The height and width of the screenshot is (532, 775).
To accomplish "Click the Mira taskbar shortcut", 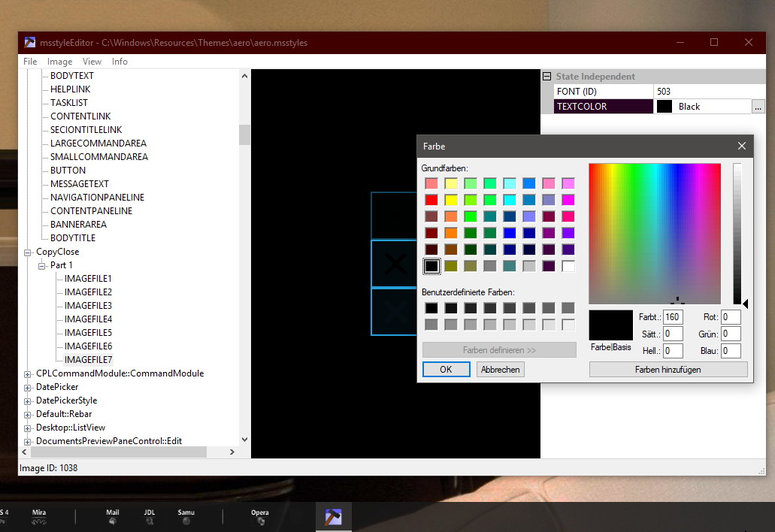I will click(39, 517).
